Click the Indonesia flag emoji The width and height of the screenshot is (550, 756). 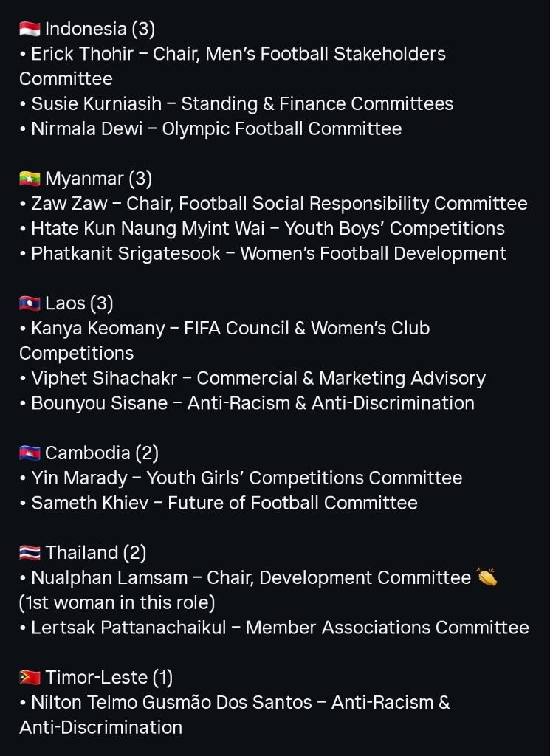(x=30, y=30)
